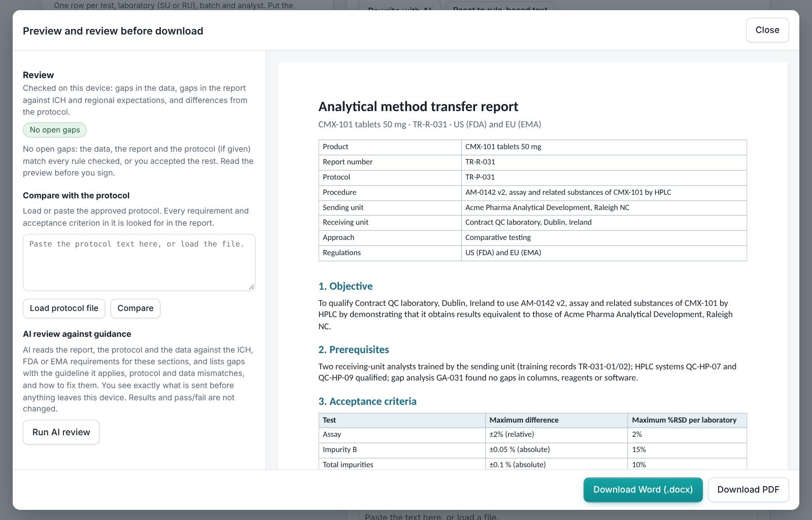Click the 'Preview and review before download' dialog title

point(113,31)
